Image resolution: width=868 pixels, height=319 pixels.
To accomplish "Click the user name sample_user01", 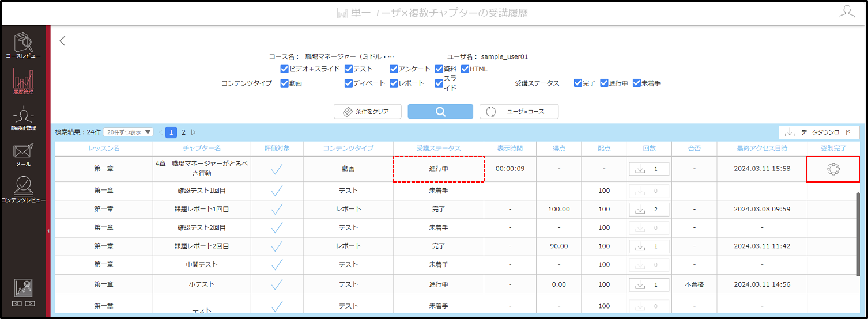I will (504, 57).
